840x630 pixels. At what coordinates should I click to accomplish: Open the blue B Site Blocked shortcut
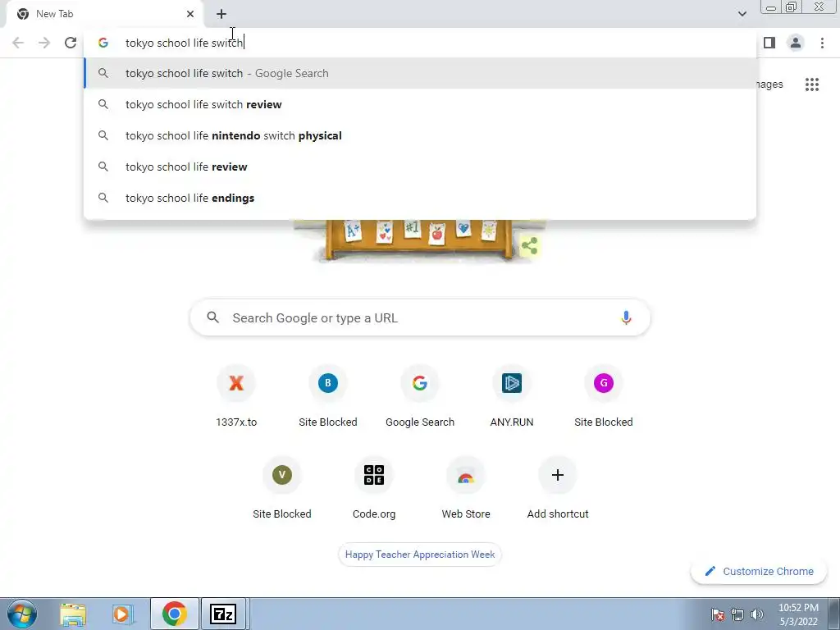tap(328, 396)
